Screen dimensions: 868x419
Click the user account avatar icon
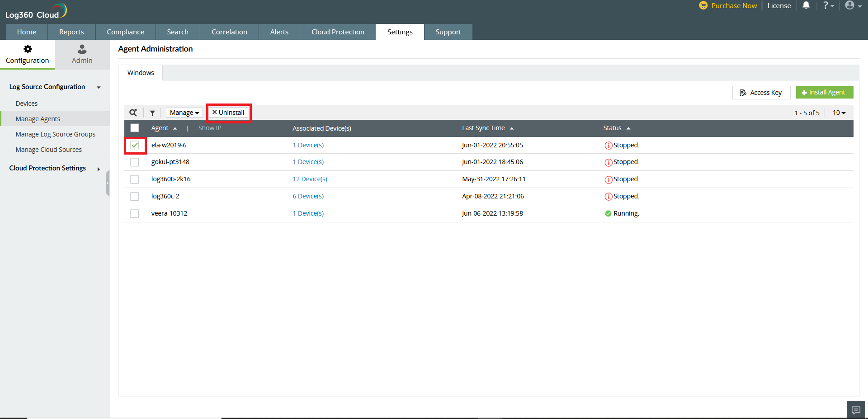tap(850, 5)
